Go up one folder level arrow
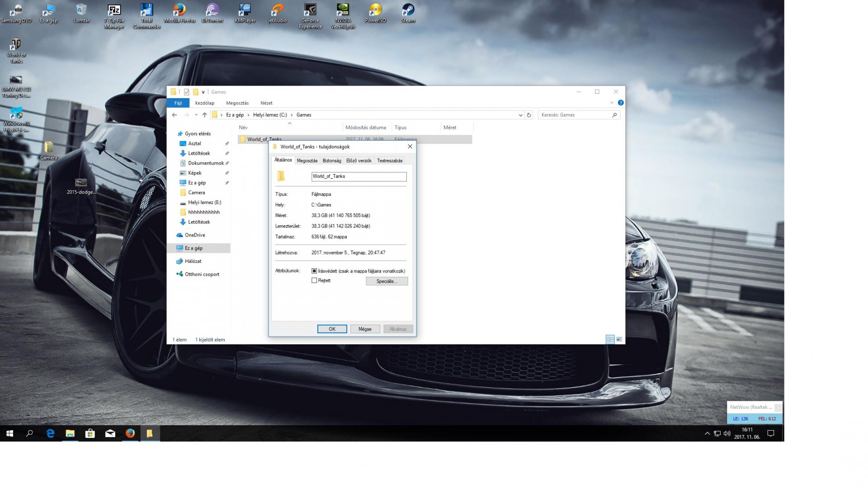 click(x=204, y=115)
